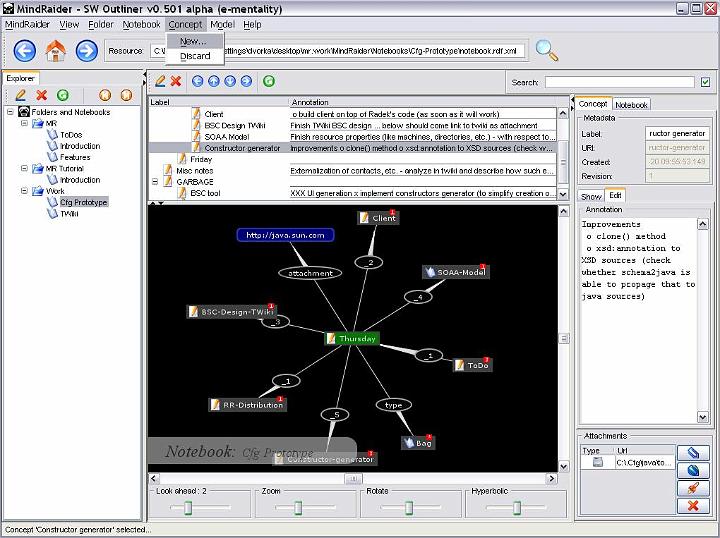Image resolution: width=720 pixels, height=538 pixels.
Task: Choose Discard from the Concept menu
Action: [195, 56]
